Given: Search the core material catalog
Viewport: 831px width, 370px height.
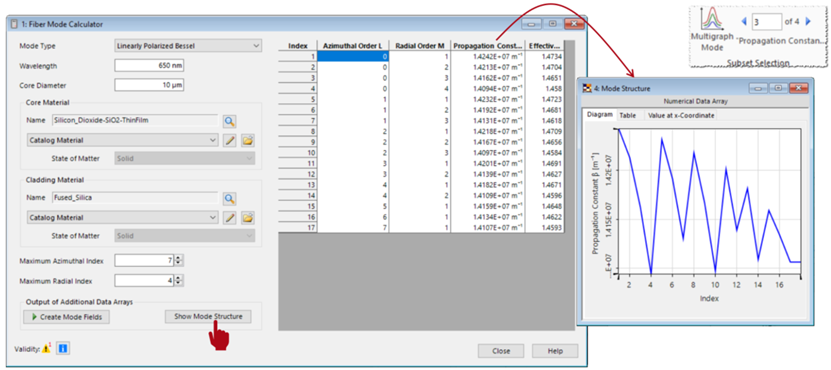Looking at the screenshot, I should [229, 121].
